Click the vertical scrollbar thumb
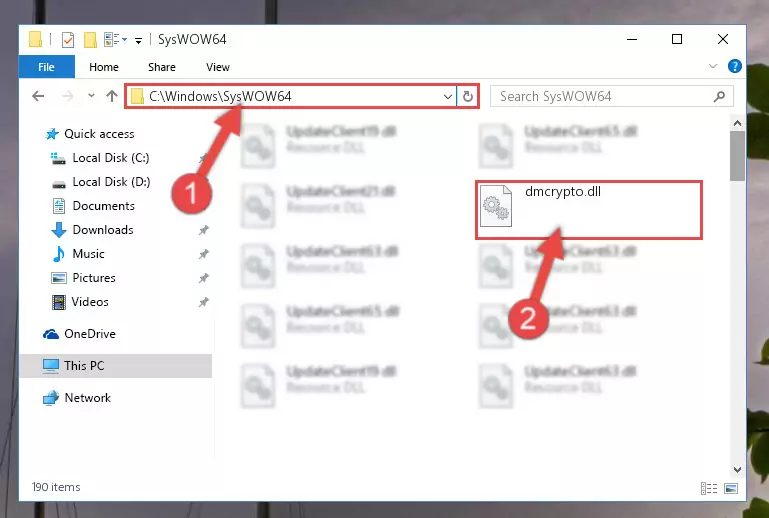Viewport: 769px width, 518px height. [737, 156]
